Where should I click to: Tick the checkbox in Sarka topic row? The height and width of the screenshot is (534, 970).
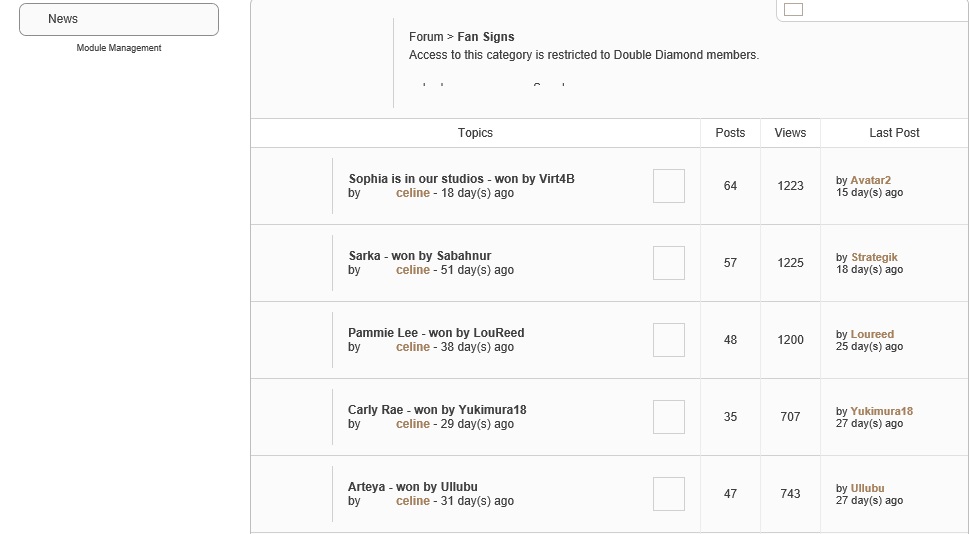(669, 263)
